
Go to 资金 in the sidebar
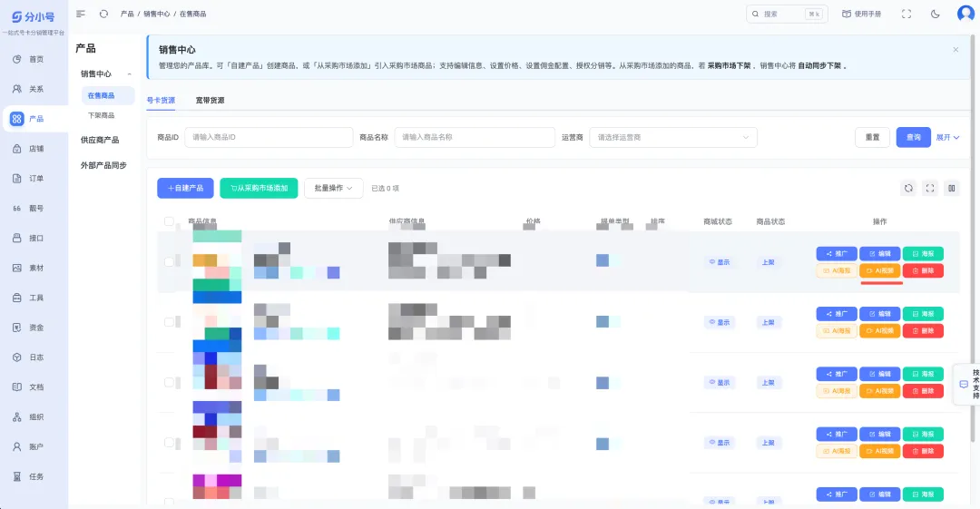pyautogui.click(x=34, y=328)
